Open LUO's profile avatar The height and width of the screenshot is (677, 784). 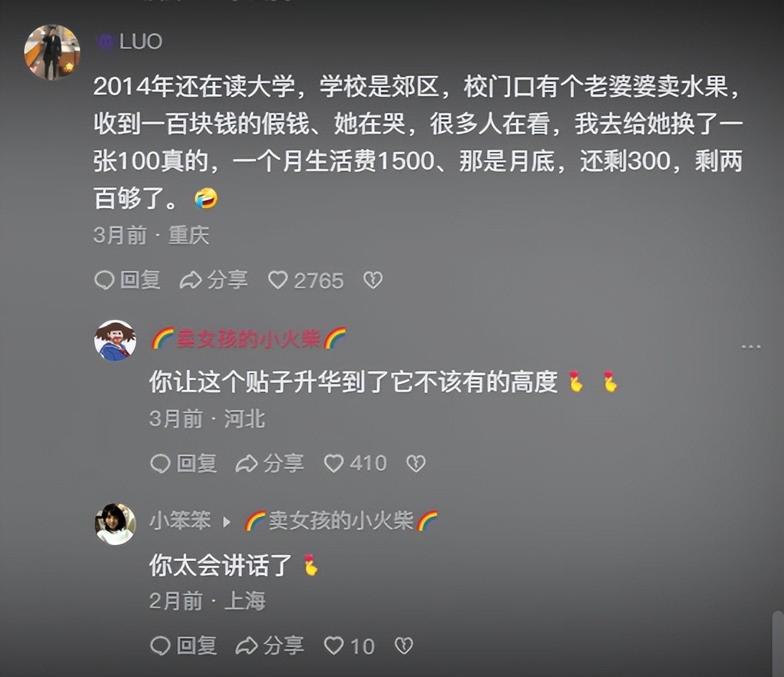tap(52, 52)
